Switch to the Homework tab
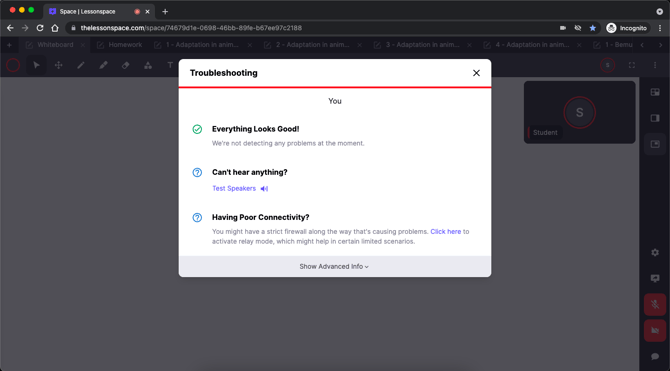670x371 pixels. click(120, 45)
